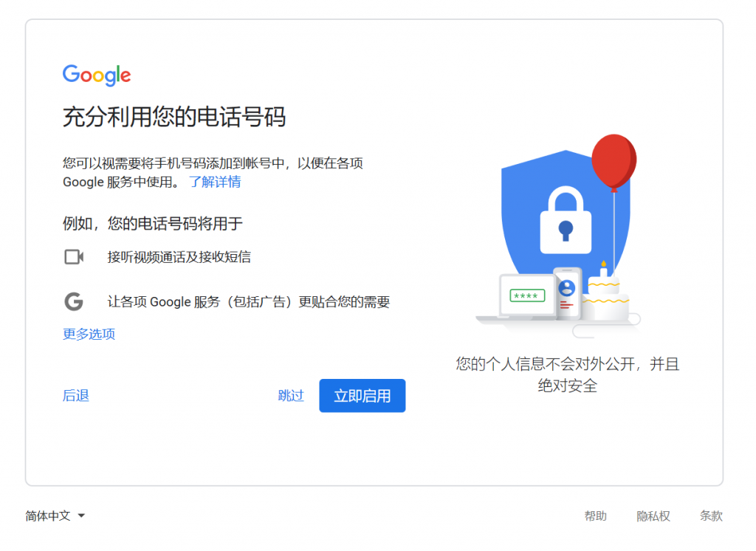Click the laptop password field illustration
The width and height of the screenshot is (756, 551).
pyautogui.click(x=527, y=295)
